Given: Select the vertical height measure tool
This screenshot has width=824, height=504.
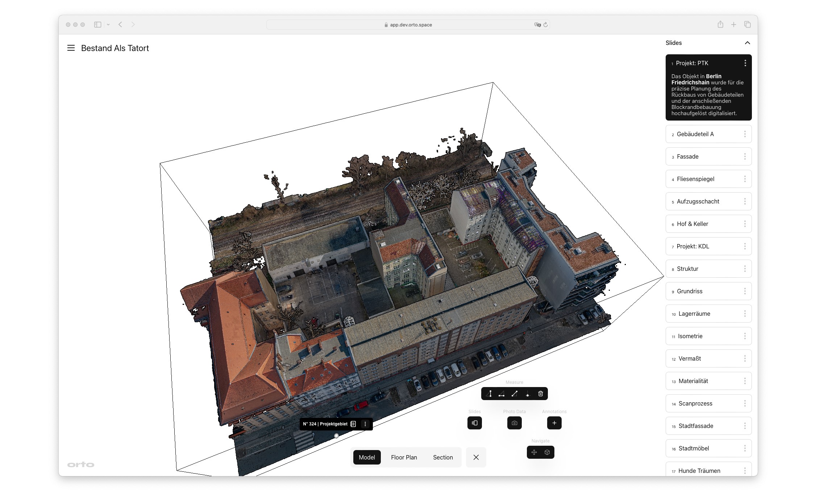Looking at the screenshot, I should [x=489, y=394].
